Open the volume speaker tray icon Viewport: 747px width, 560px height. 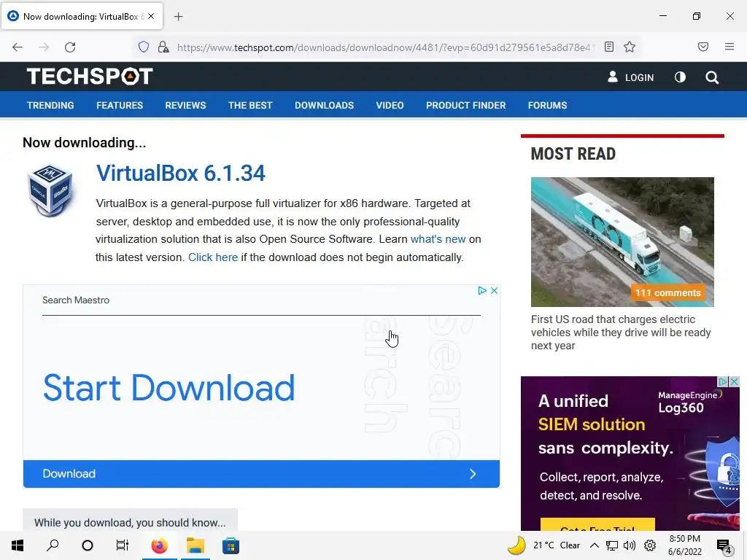(630, 545)
